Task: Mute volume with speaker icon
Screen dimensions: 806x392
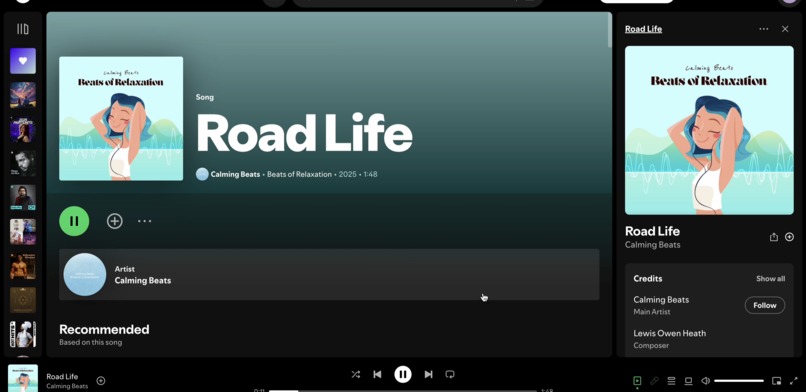Action: pos(706,381)
